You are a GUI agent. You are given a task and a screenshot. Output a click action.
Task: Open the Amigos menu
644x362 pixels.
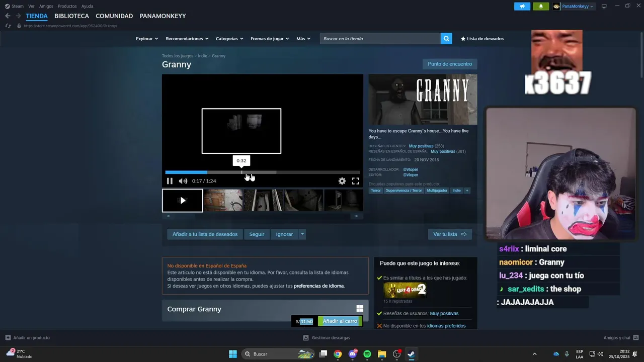[x=46, y=6]
